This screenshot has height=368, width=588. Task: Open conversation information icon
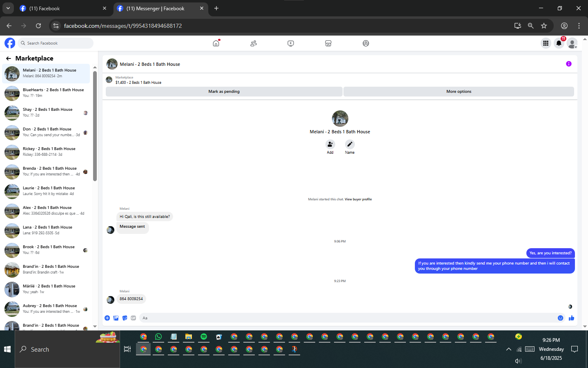tap(569, 64)
